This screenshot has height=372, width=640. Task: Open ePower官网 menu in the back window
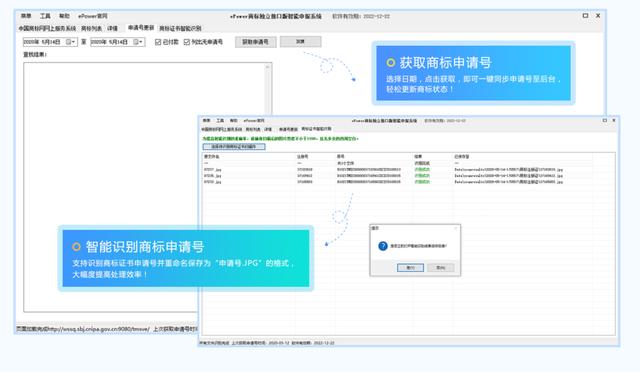(x=93, y=16)
